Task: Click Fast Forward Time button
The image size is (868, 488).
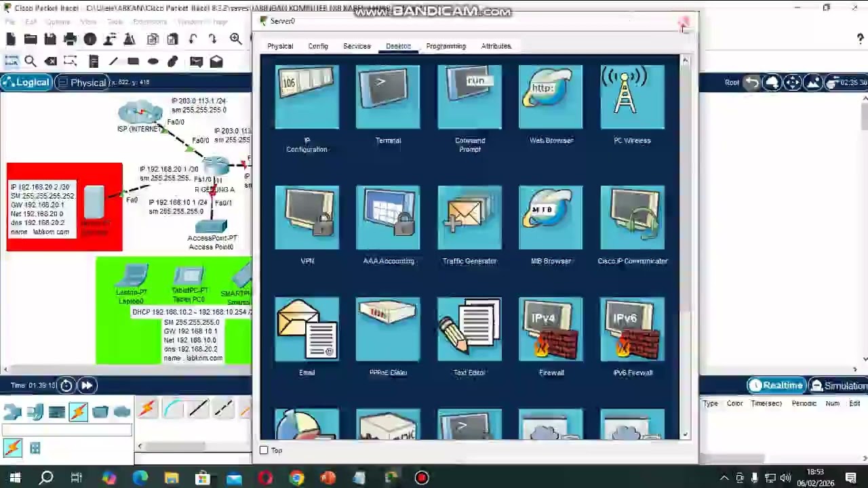Action: point(87,386)
